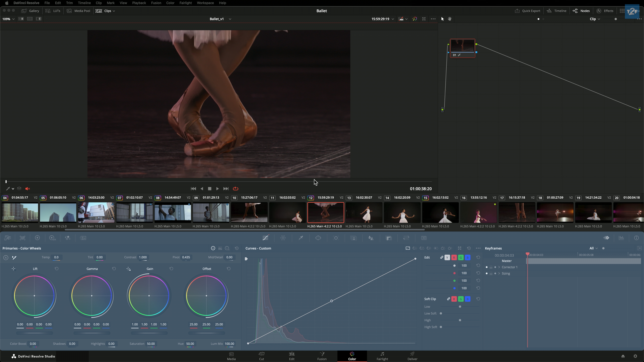Viewport: 644px width, 362px height.
Task: Click the Quick Export button
Action: tap(528, 11)
